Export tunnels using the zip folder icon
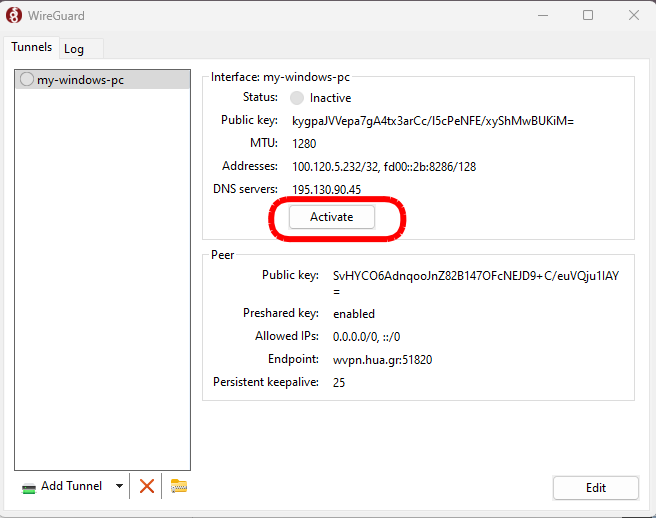The height and width of the screenshot is (518, 656). (x=179, y=486)
